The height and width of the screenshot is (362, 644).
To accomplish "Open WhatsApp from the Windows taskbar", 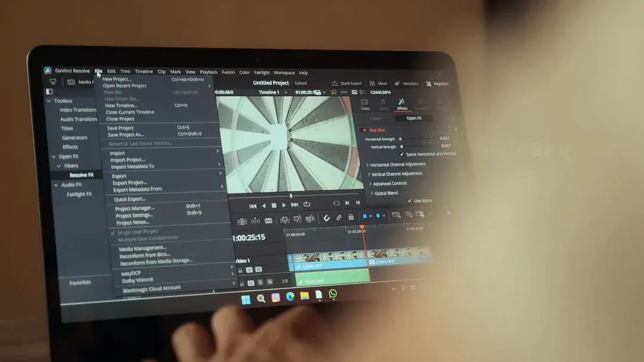I will [x=333, y=294].
